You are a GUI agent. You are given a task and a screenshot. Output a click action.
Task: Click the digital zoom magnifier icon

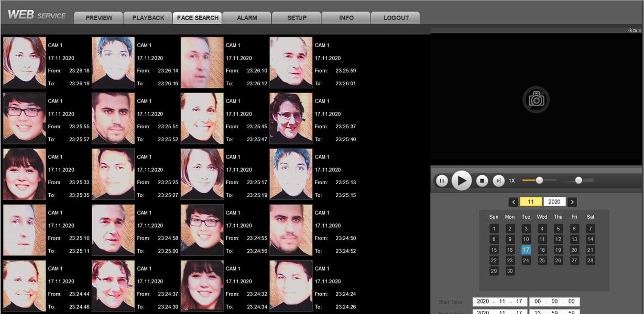click(x=630, y=31)
